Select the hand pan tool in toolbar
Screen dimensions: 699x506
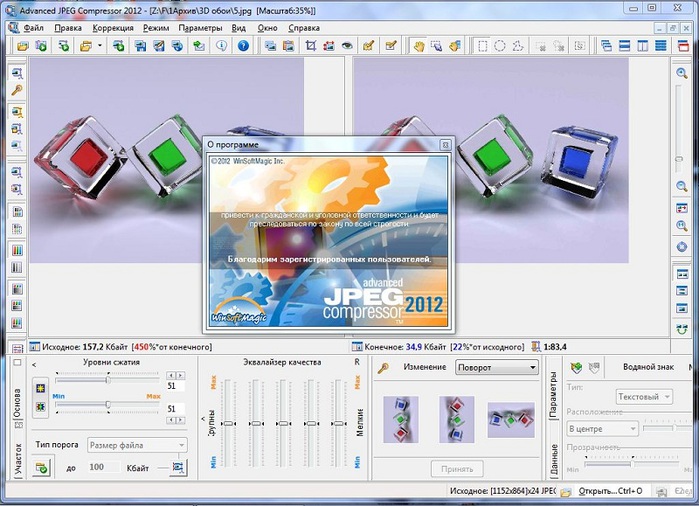tap(418, 46)
